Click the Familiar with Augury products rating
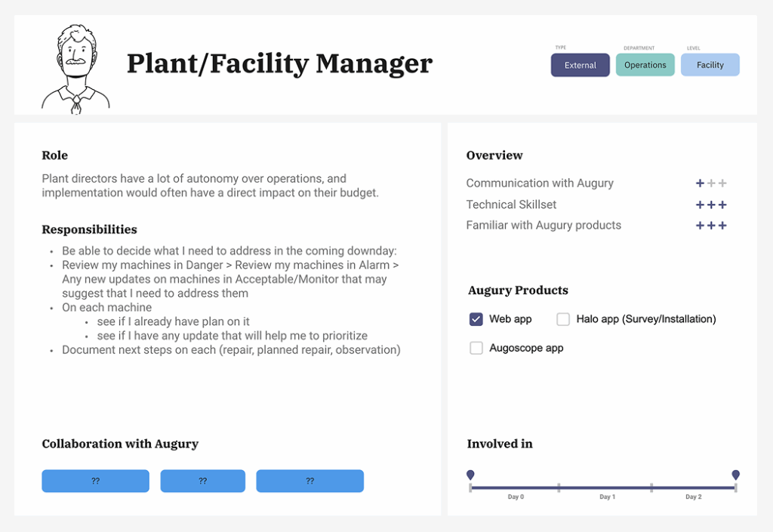The image size is (773, 532). pos(711,226)
